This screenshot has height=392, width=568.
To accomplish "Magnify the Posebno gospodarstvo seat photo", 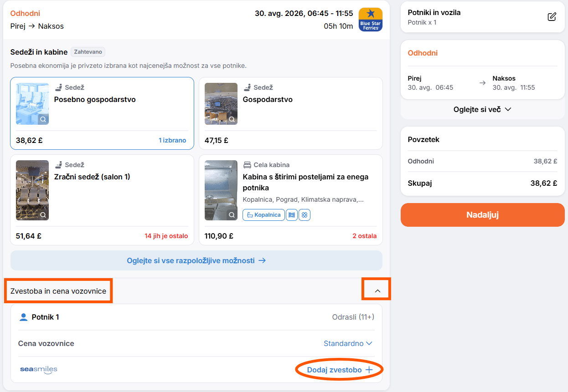I will tap(43, 119).
